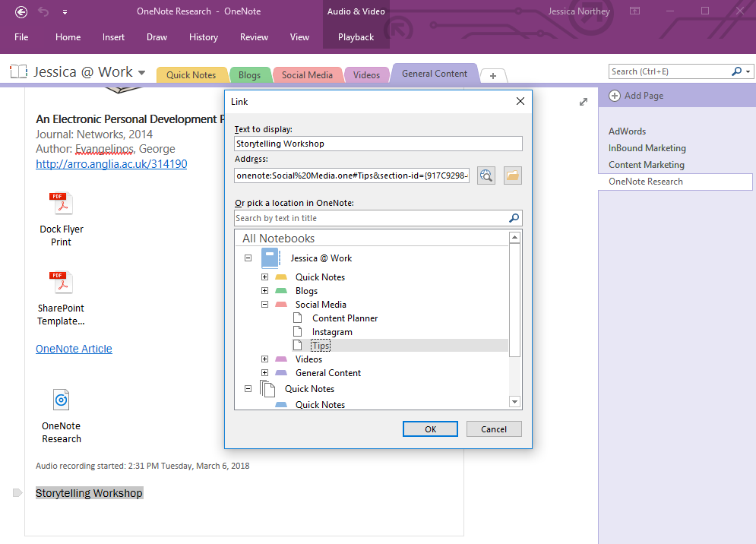This screenshot has width=756, height=544.
Task: Open the Blogs section tab
Action: (x=250, y=74)
